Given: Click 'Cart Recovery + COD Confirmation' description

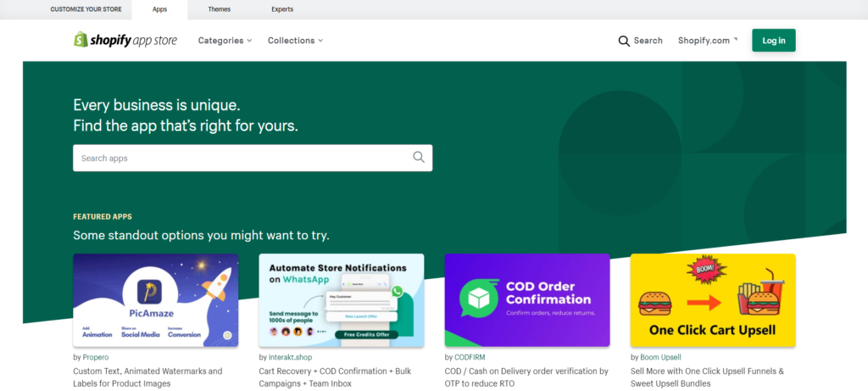Looking at the screenshot, I should pyautogui.click(x=335, y=377).
